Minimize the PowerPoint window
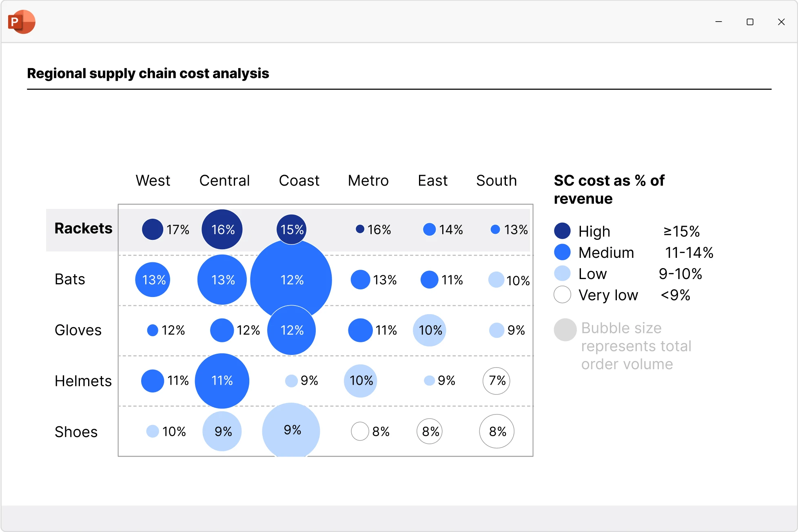Screen dimensions: 798x532 coord(718,22)
